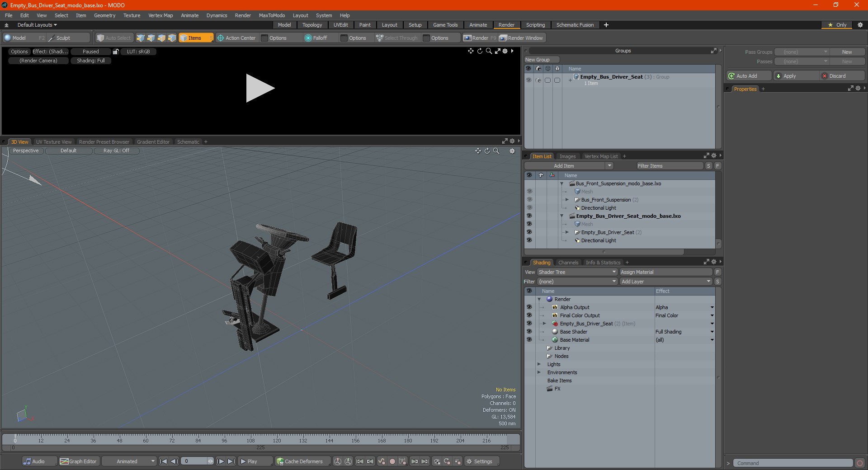868x470 pixels.
Task: Open the 3D viewport gear settings
Action: pyautogui.click(x=512, y=151)
